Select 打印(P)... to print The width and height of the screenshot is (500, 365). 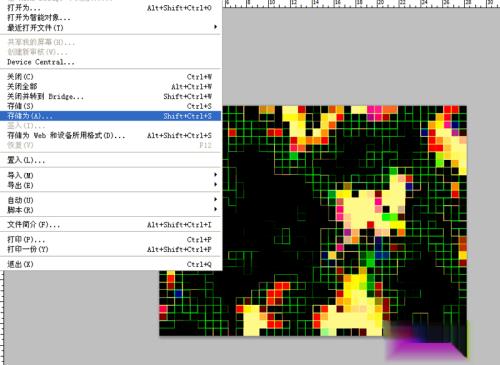[111, 240]
